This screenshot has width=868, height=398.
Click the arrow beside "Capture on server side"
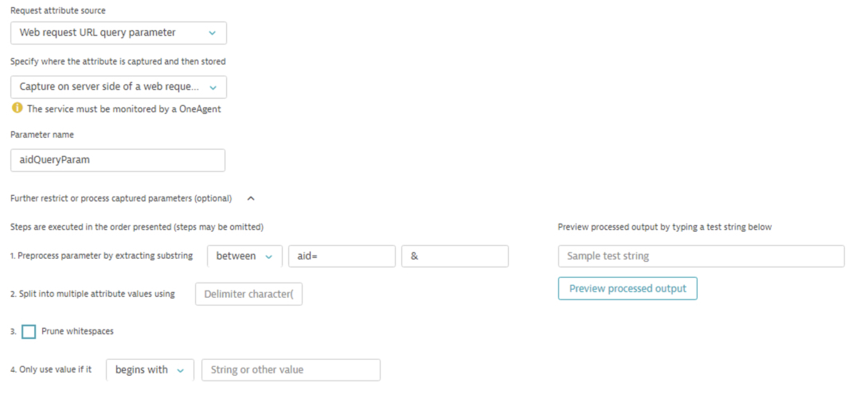213,88
